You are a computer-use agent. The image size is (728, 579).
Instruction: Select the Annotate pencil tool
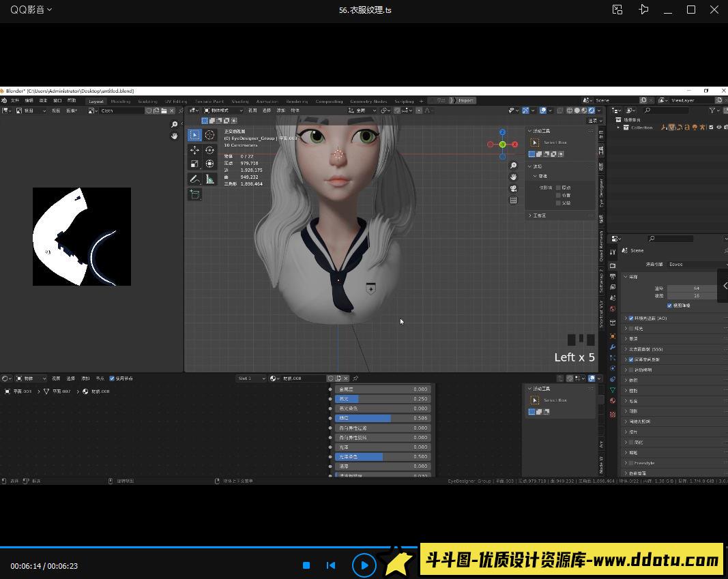pyautogui.click(x=194, y=179)
